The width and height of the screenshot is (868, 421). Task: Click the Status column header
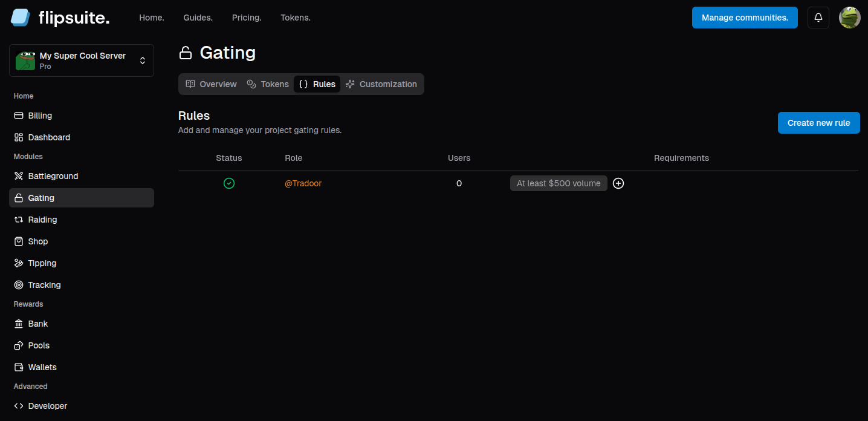(229, 158)
